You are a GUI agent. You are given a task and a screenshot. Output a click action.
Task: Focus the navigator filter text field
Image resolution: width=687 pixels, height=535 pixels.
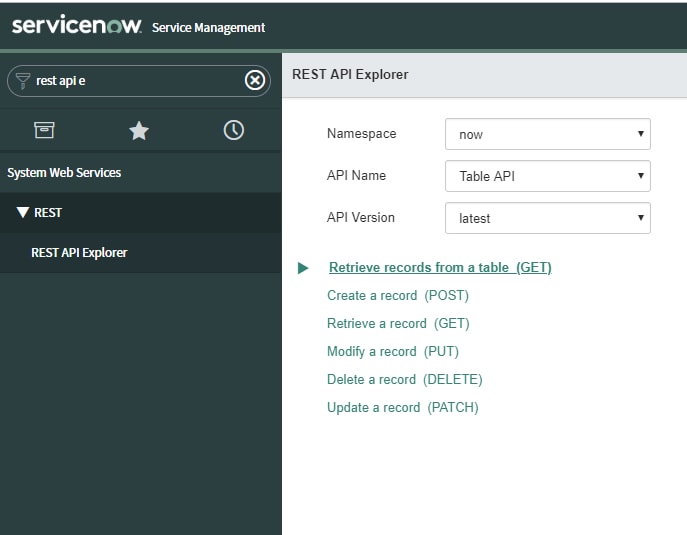(x=138, y=81)
